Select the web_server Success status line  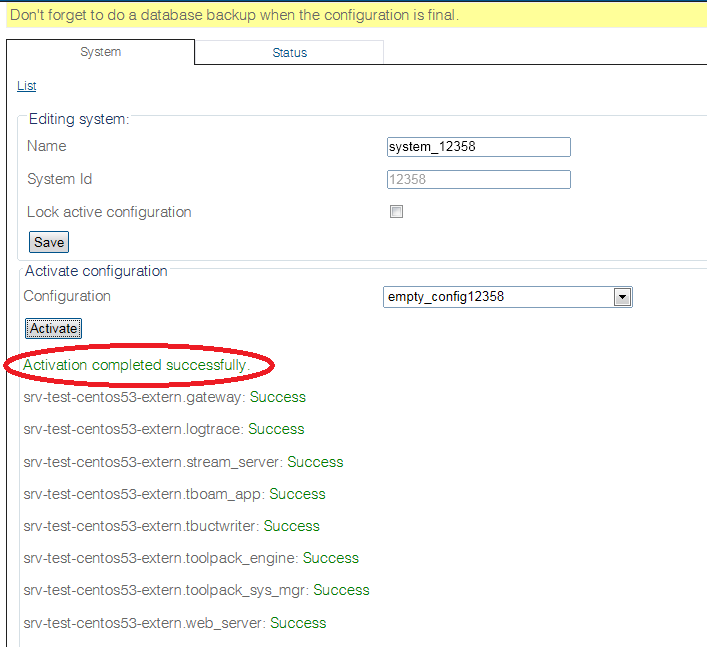pos(174,623)
